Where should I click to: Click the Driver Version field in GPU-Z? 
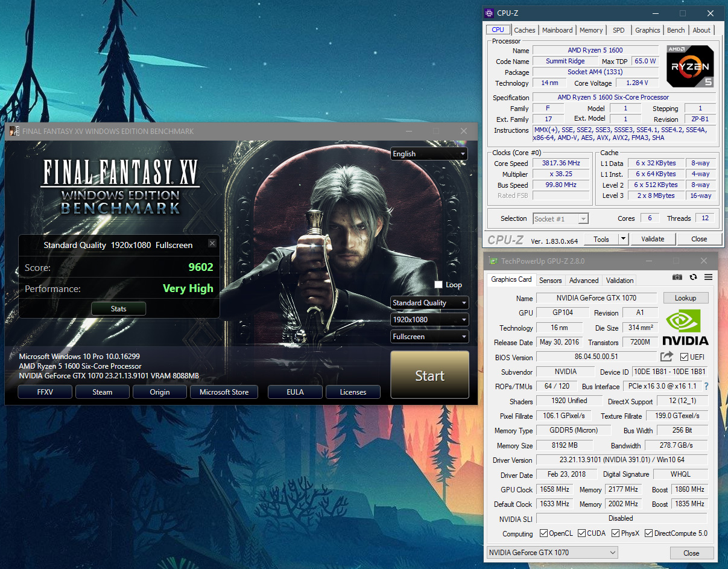tap(621, 460)
